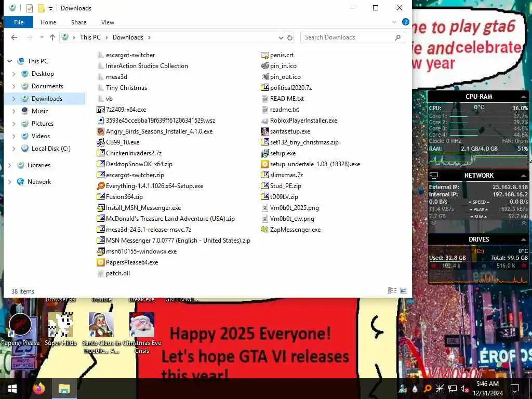This screenshot has height=399, width=532.
Task: Open the address bar history dropdown
Action: (281, 37)
